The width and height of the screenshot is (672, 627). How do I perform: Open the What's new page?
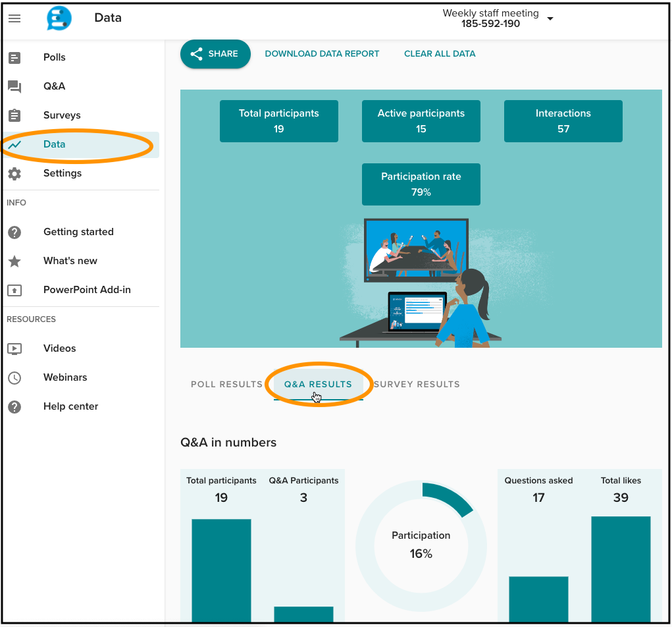click(82, 261)
